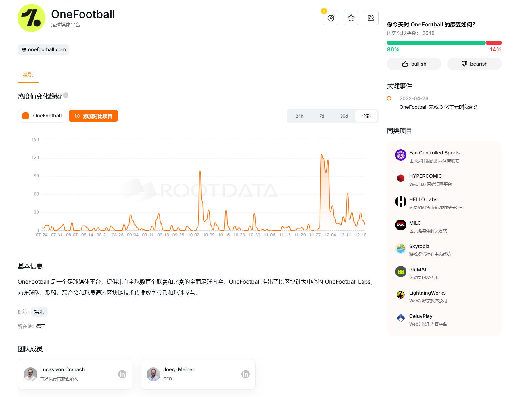
Task: Toggle the OneFootball chart series chip
Action: (42, 116)
